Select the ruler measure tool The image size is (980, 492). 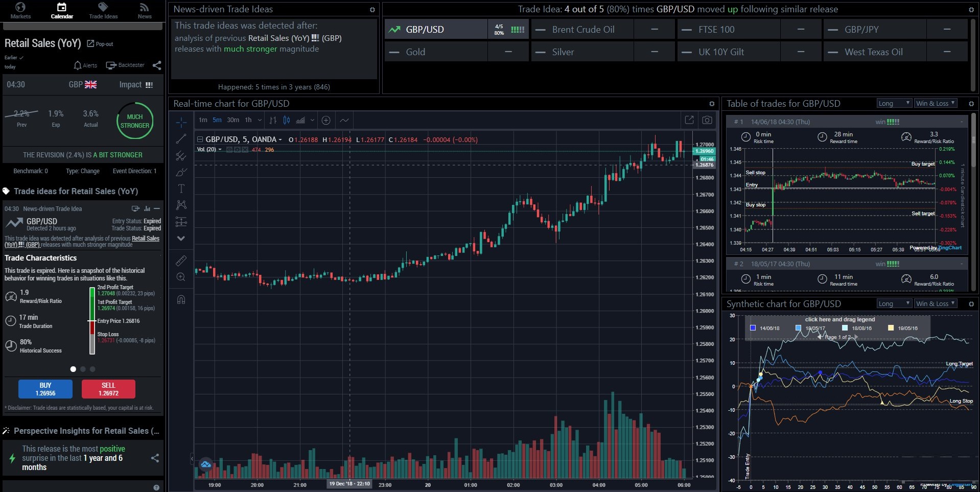tap(181, 261)
